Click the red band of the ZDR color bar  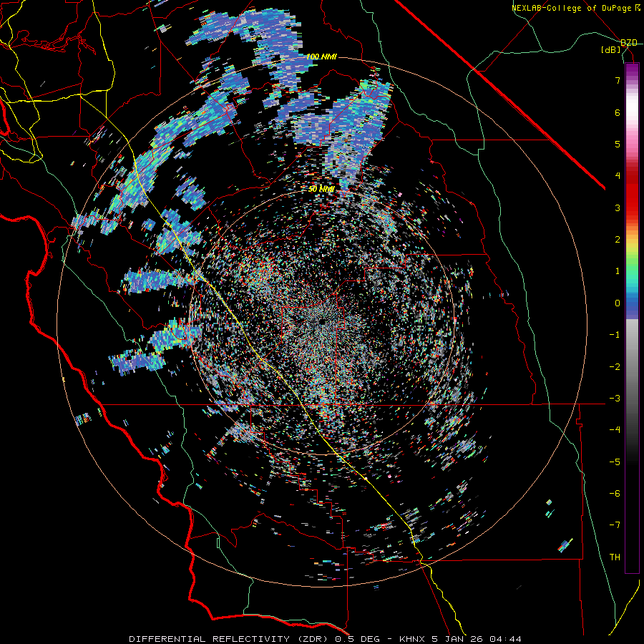(x=632, y=193)
